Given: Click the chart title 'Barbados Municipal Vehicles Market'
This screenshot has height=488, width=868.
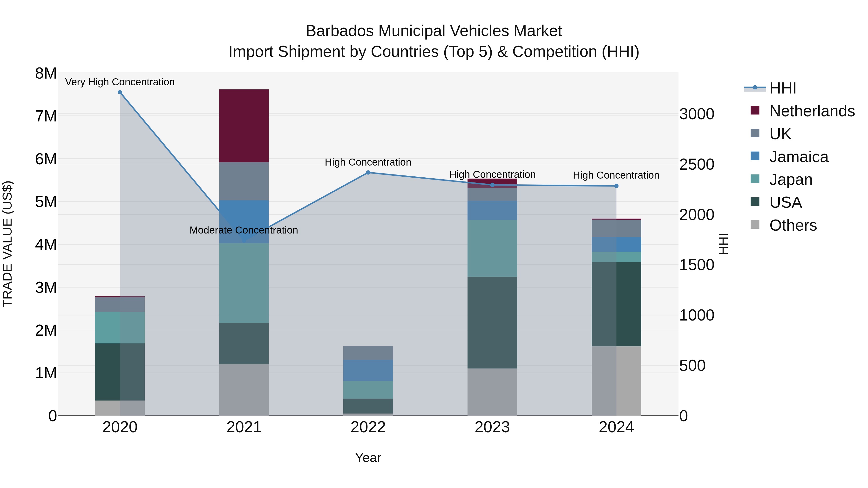Looking at the screenshot, I should 434,31.
